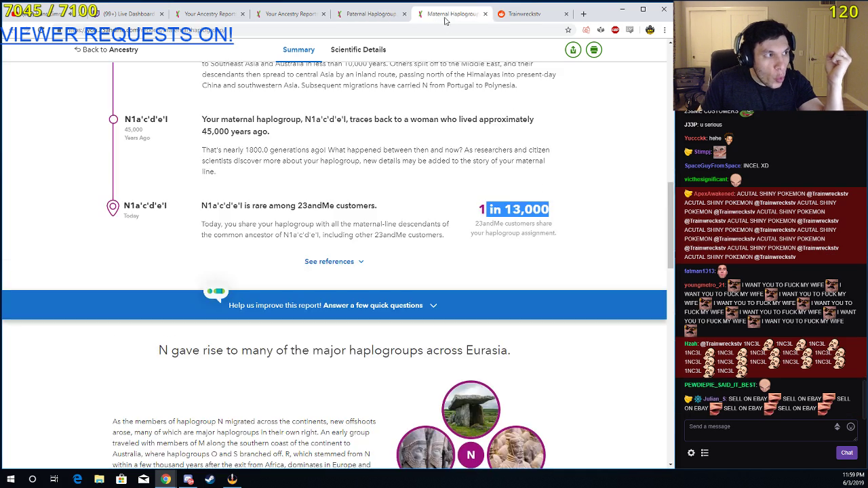The height and width of the screenshot is (488, 868).
Task: Close the Live Dashboard tab
Action: [162, 14]
